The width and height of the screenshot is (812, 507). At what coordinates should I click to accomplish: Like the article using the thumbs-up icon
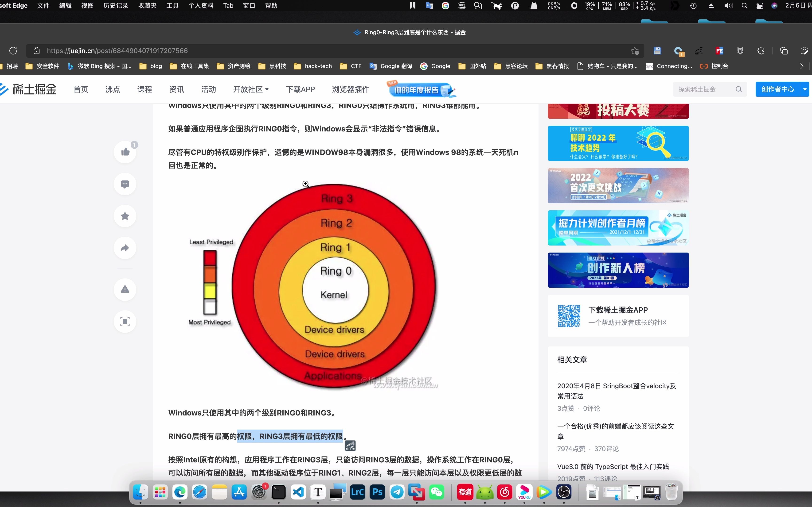click(x=125, y=152)
